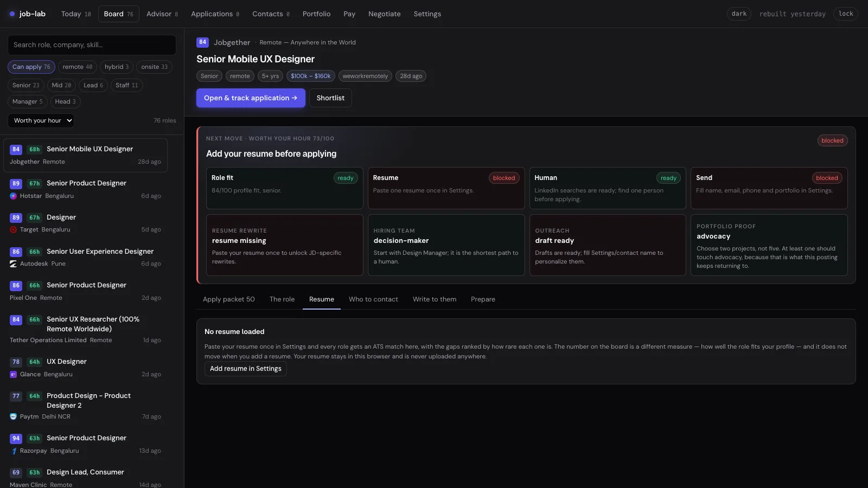Open the Today tab
Screen dimensions: 868x488
pos(76,14)
